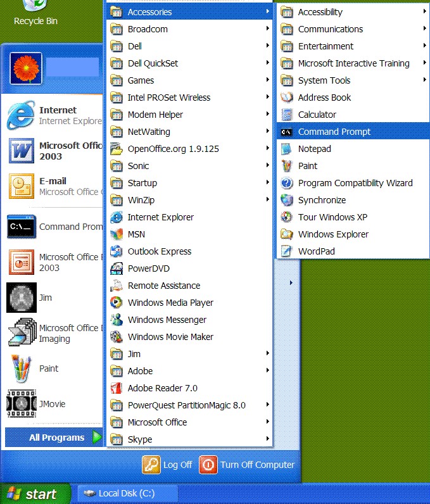The image size is (430, 504).
Task: Open the PowerPoint 2003 icon in Start menu
Action: [21, 262]
